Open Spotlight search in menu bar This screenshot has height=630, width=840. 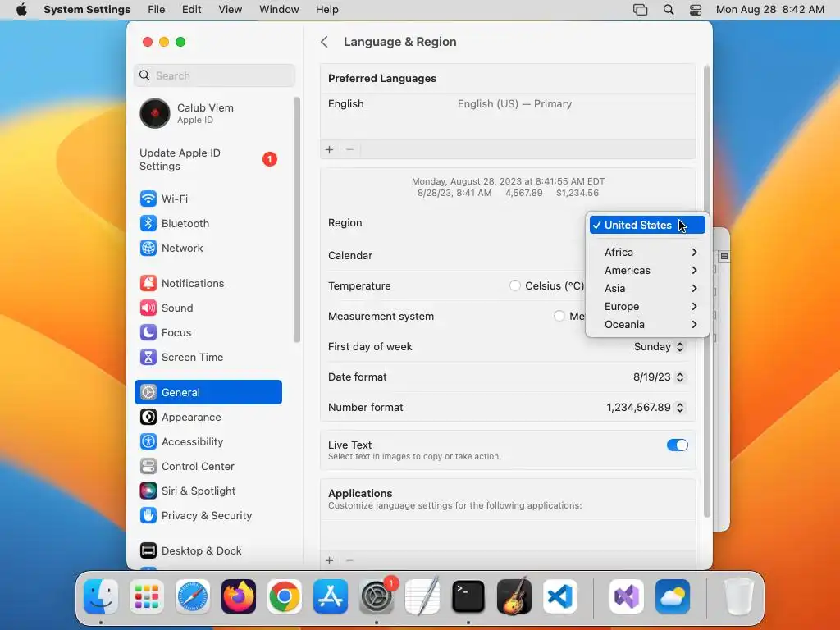tap(668, 10)
